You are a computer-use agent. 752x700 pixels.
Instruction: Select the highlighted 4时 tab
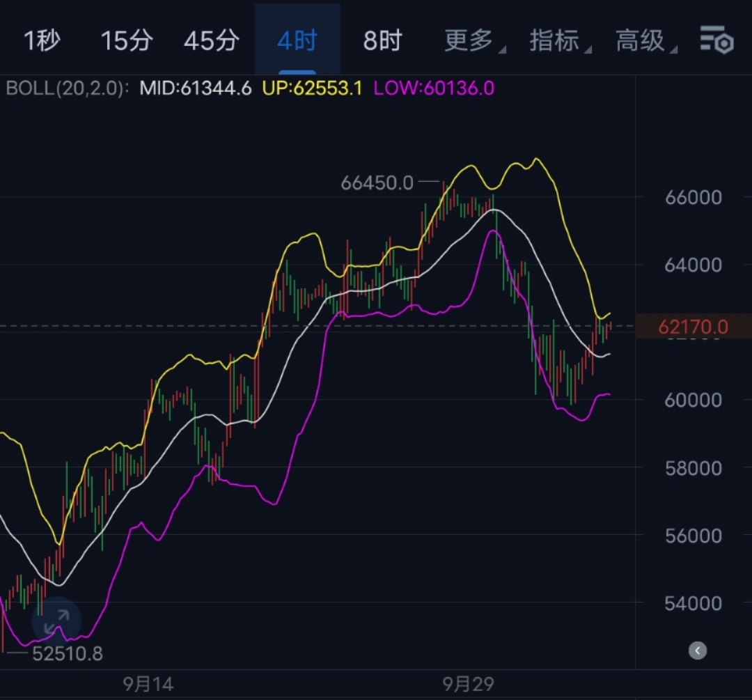point(297,41)
